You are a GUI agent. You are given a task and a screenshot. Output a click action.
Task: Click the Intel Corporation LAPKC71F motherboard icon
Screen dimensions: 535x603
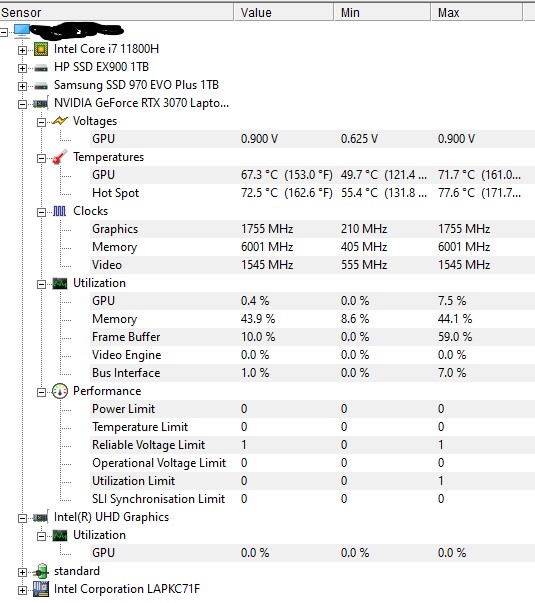point(41,589)
